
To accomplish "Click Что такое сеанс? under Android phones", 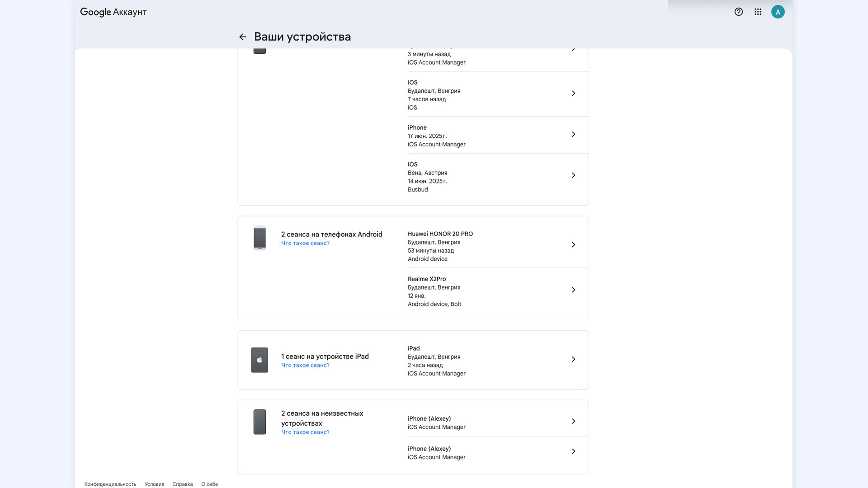I will click(305, 243).
